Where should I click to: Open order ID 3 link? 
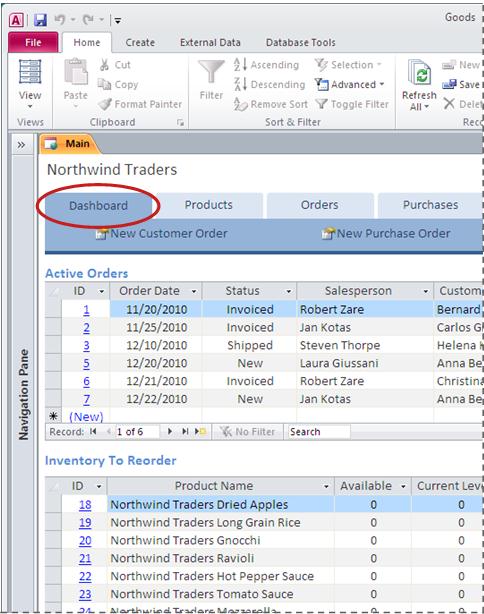coord(86,345)
